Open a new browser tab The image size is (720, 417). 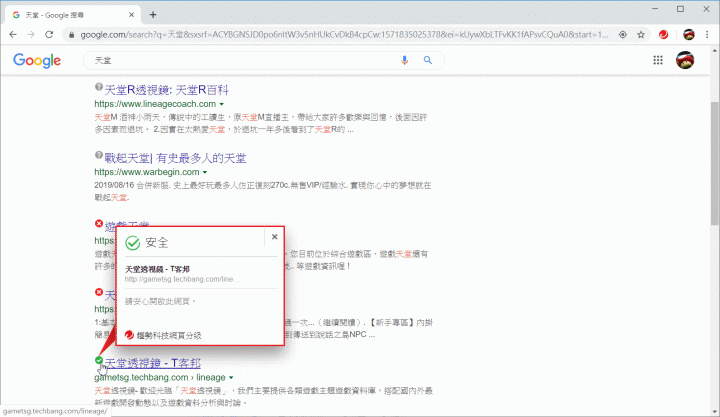click(153, 15)
